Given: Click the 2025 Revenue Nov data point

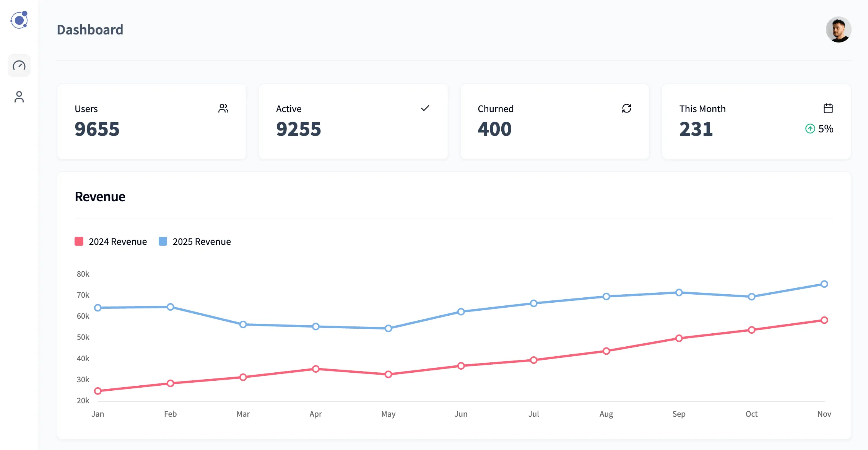Looking at the screenshot, I should pos(824,284).
